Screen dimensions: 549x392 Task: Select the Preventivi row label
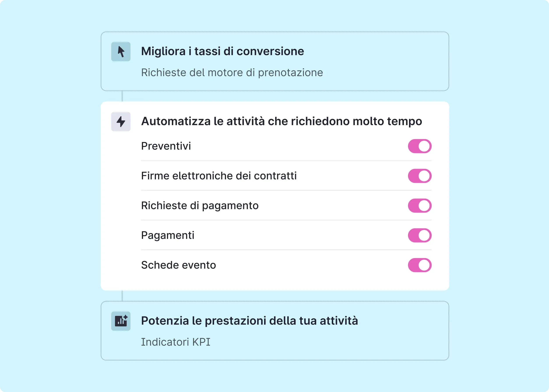coord(166,146)
